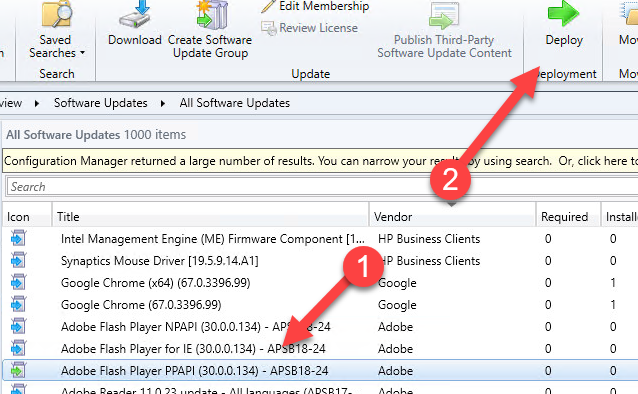
Task: Click the update icon of Synaptics Mouse Driver row
Action: pyautogui.click(x=18, y=260)
